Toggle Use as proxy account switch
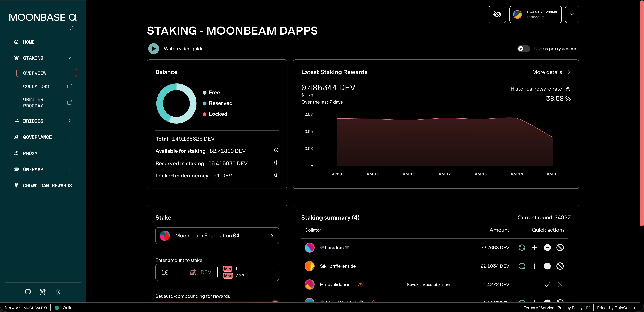This screenshot has height=312, width=644. pos(524,49)
